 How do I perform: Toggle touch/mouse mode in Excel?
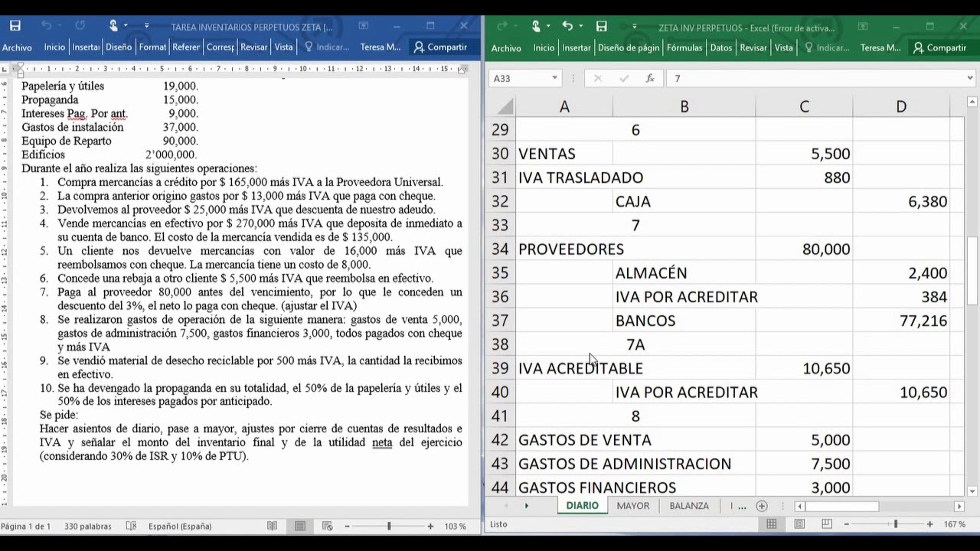pos(536,26)
